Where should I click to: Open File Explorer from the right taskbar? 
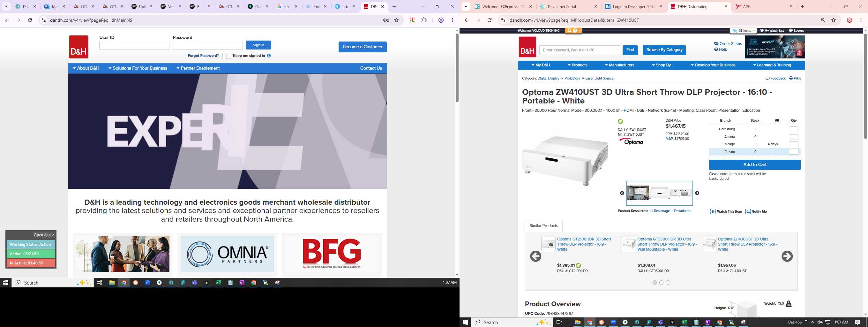pos(578,322)
